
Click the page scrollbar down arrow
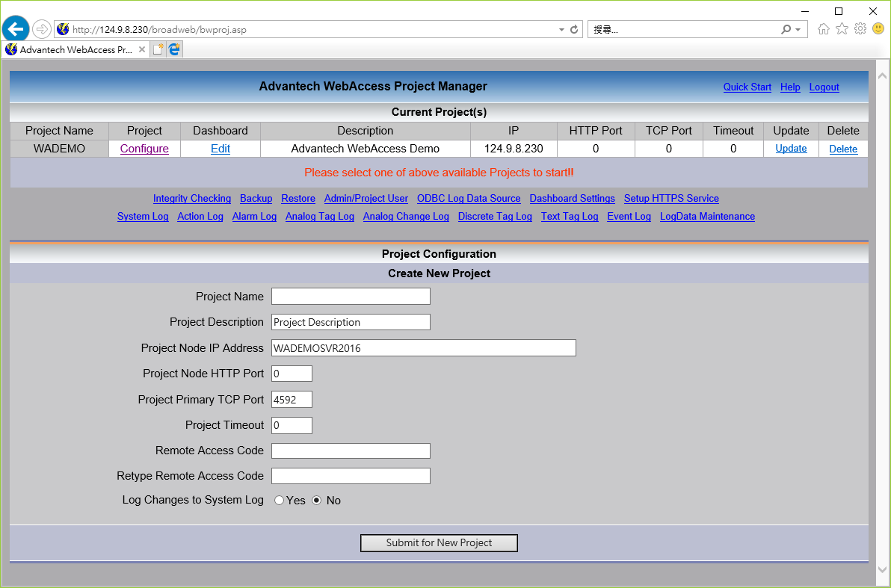883,569
